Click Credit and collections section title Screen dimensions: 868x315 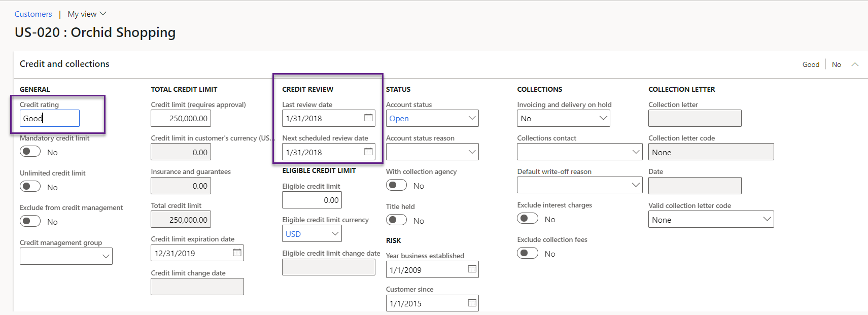(64, 64)
